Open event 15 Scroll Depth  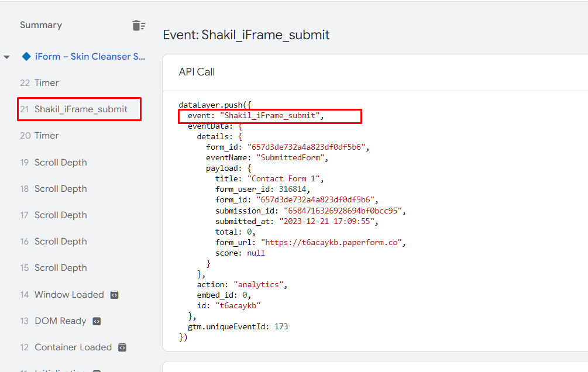[x=60, y=268]
